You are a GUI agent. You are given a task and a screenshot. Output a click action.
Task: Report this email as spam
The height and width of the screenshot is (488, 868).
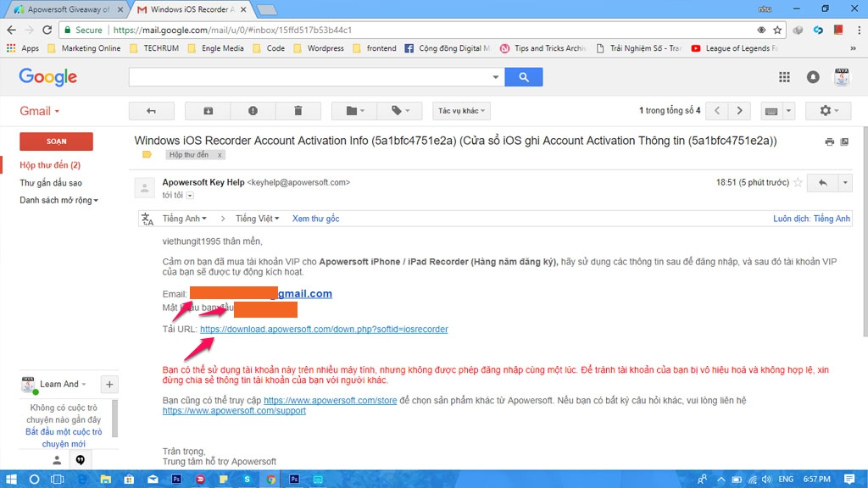coord(253,111)
